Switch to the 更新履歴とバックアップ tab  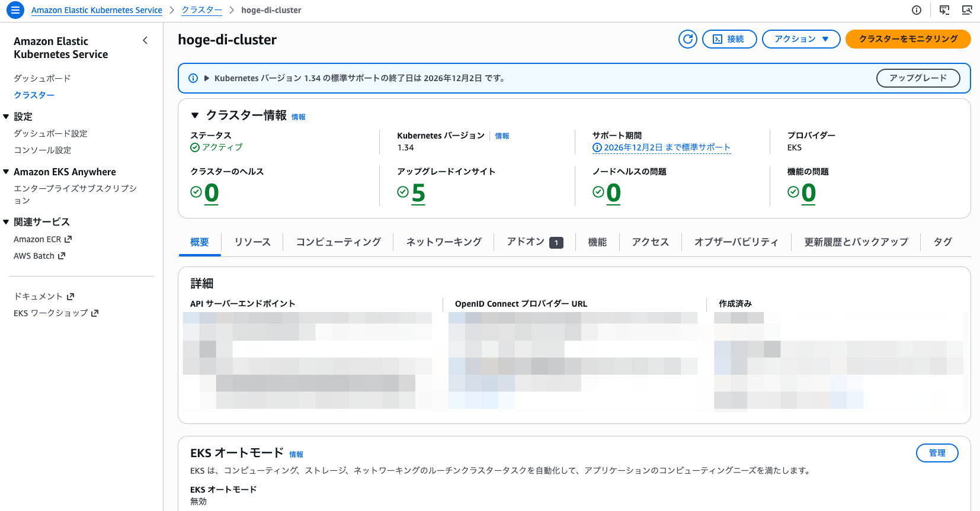[x=856, y=242]
